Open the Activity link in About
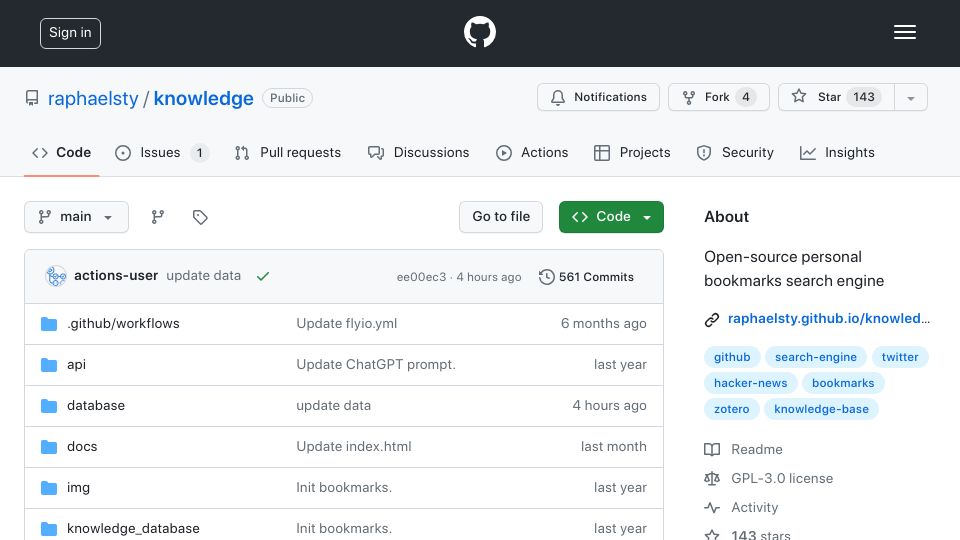 tap(754, 508)
